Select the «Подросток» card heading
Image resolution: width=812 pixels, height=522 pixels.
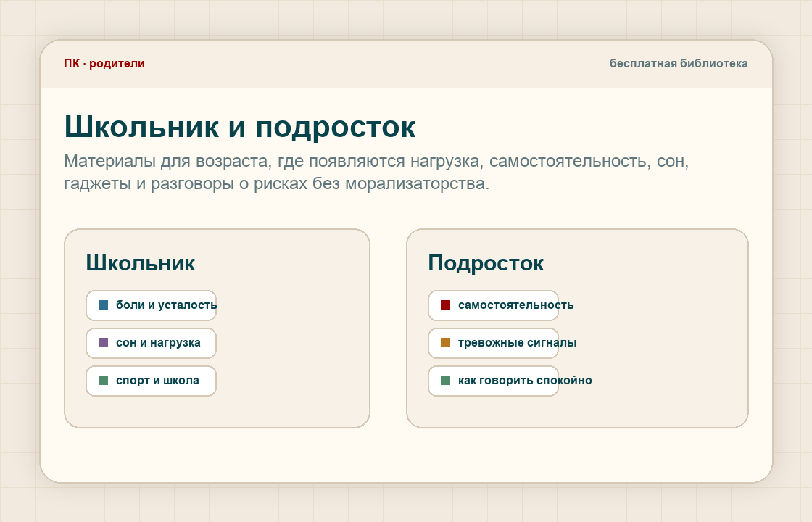pyautogui.click(x=486, y=263)
